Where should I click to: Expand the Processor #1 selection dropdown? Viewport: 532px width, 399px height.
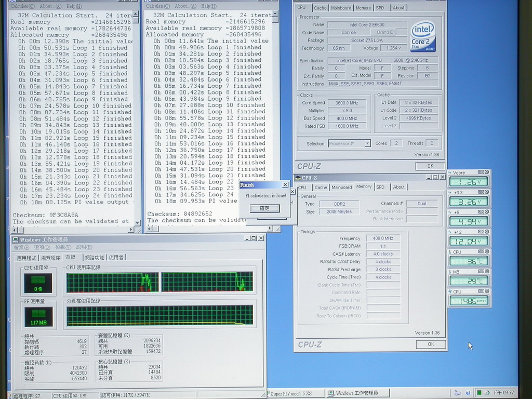(x=367, y=143)
